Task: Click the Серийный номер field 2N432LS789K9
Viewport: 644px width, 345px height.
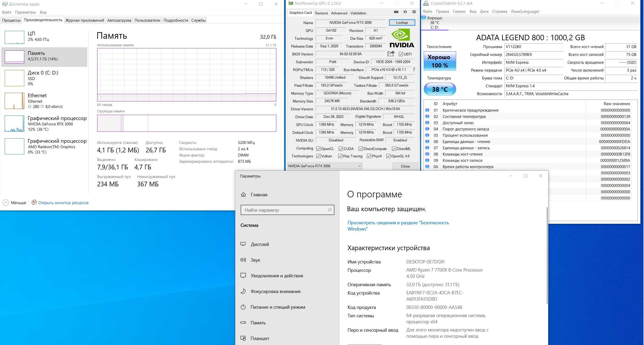Action: pos(534,55)
